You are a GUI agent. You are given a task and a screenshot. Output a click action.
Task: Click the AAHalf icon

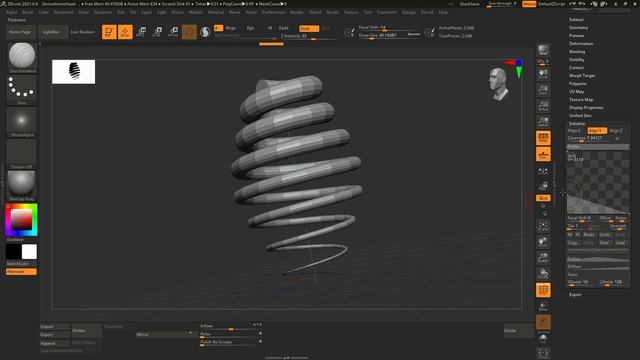[x=543, y=122]
